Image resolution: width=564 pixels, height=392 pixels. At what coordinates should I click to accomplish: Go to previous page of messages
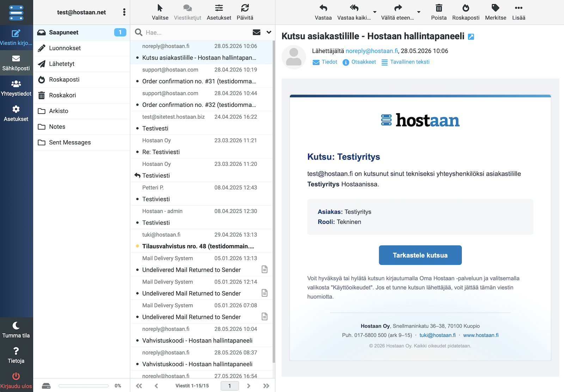click(157, 386)
